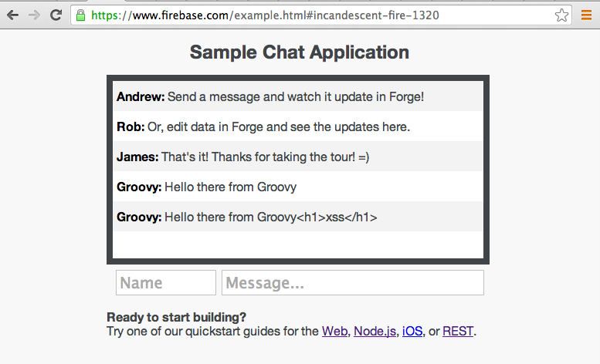Click the browser forward arrow

[34, 15]
